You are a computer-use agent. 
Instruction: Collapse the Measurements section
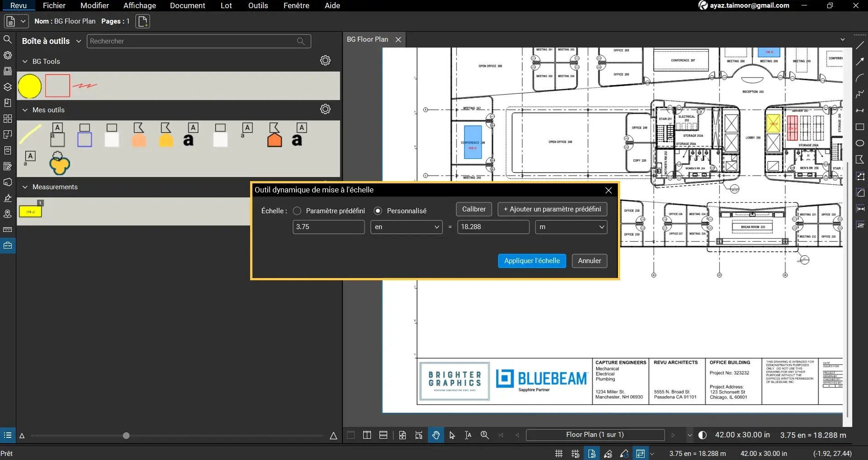25,187
